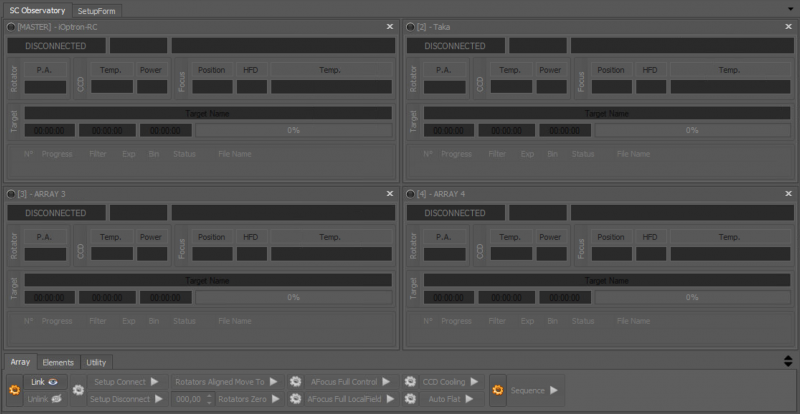Click the Filter column header in the Taka panel

(497, 154)
